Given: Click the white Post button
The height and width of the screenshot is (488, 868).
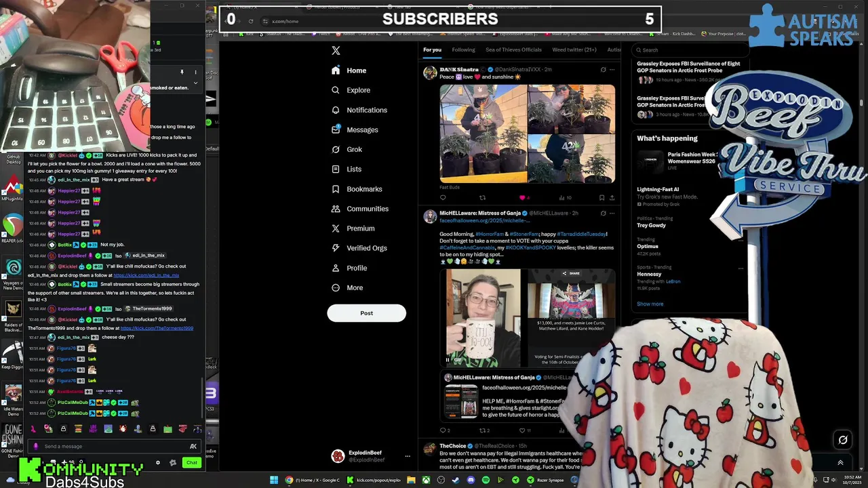Looking at the screenshot, I should click(366, 313).
